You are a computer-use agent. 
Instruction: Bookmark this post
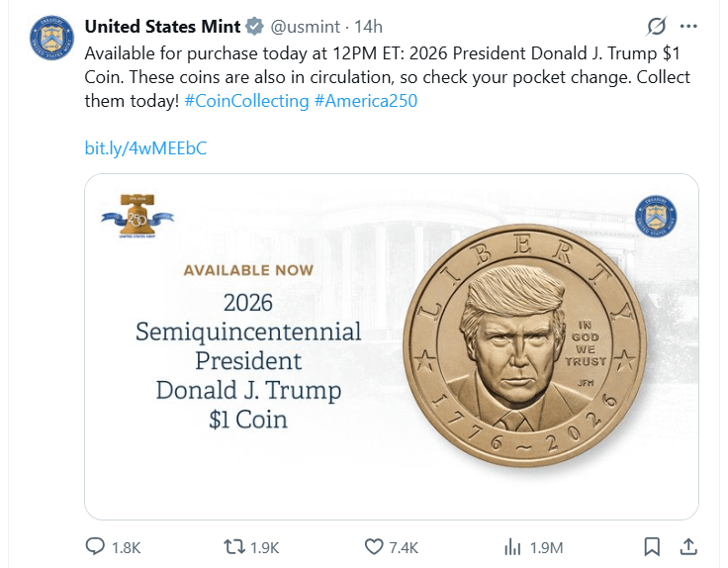pyautogui.click(x=652, y=547)
